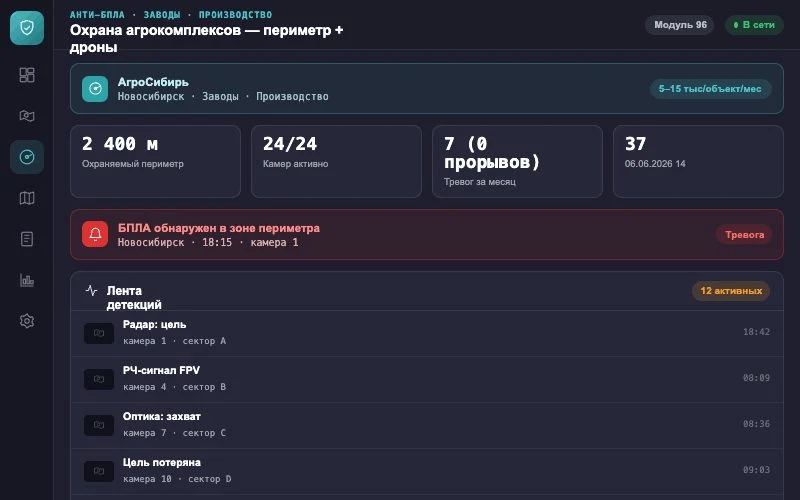Click the 5–15 тыс/объект/мес price badge
The height and width of the screenshot is (500, 800).
coord(710,89)
